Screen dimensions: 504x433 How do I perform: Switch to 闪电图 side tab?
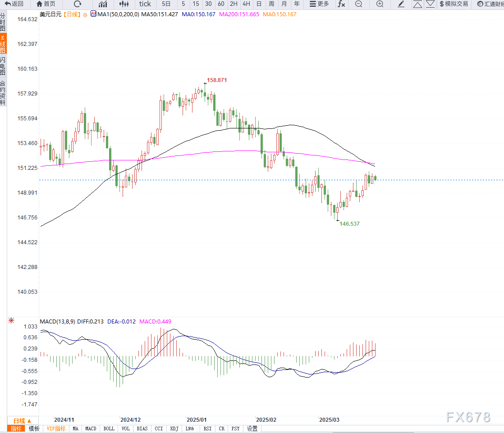tap(3, 66)
